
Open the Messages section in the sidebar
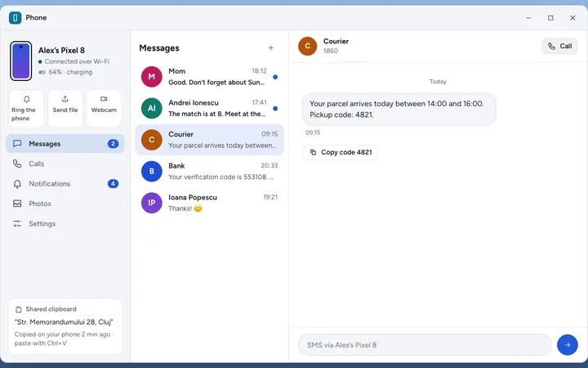click(65, 144)
